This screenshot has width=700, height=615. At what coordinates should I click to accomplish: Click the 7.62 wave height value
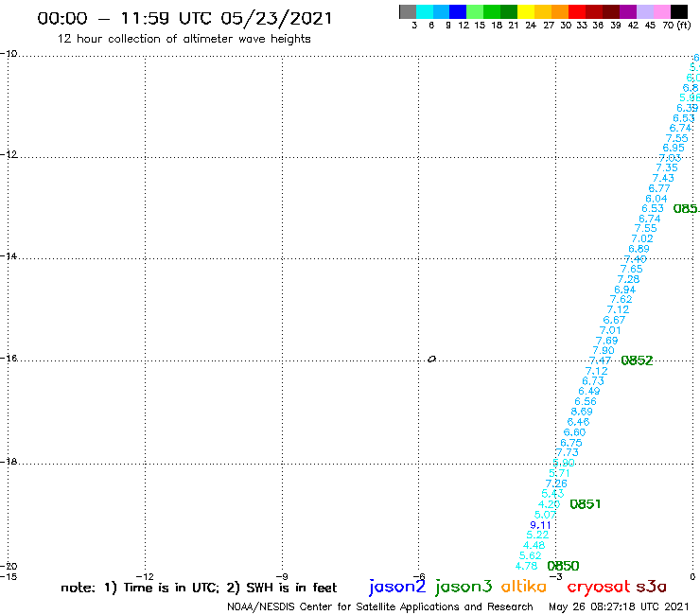click(x=621, y=299)
